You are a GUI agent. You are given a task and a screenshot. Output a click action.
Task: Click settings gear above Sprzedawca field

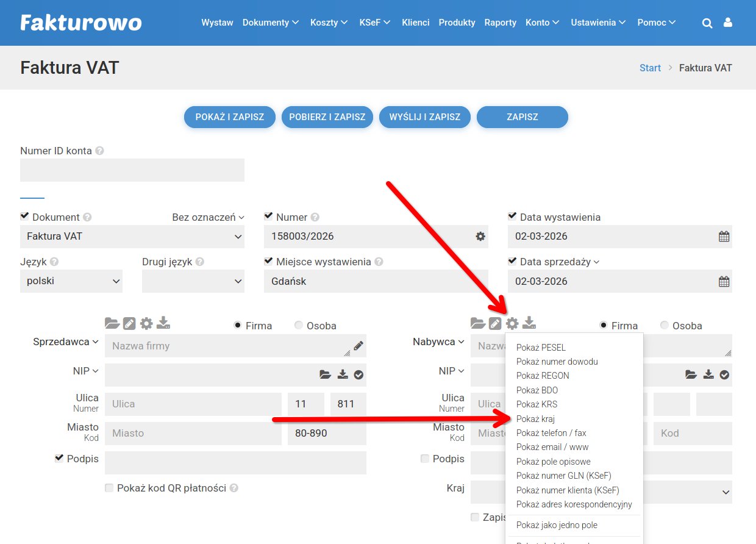coord(146,323)
